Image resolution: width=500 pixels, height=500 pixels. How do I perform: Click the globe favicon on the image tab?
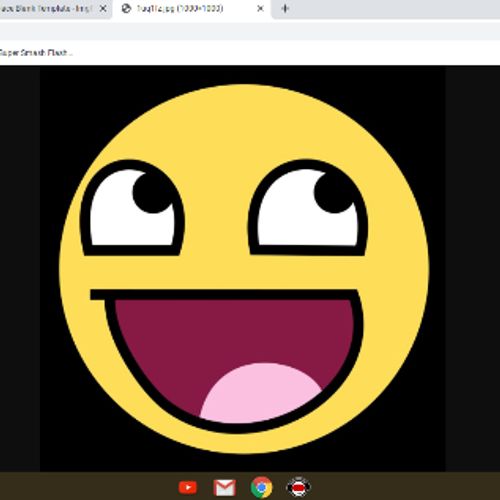126,9
